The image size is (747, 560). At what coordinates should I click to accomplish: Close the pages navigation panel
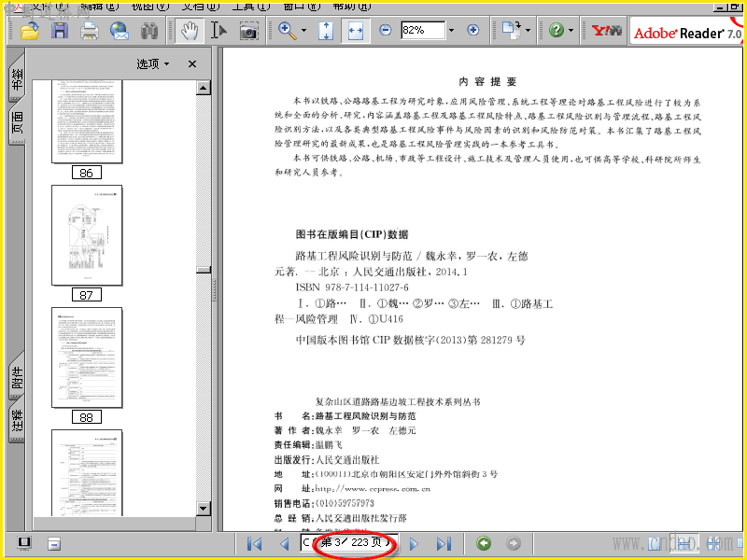coord(192,63)
